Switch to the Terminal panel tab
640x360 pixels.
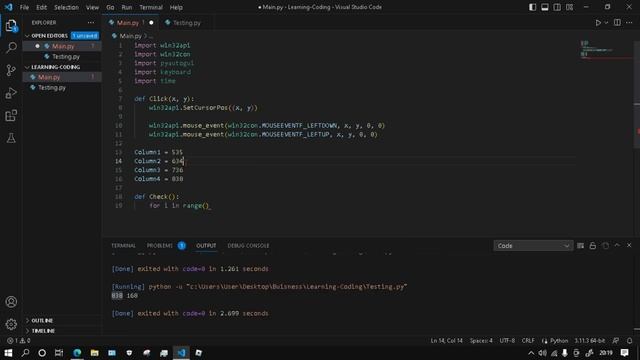coord(123,246)
